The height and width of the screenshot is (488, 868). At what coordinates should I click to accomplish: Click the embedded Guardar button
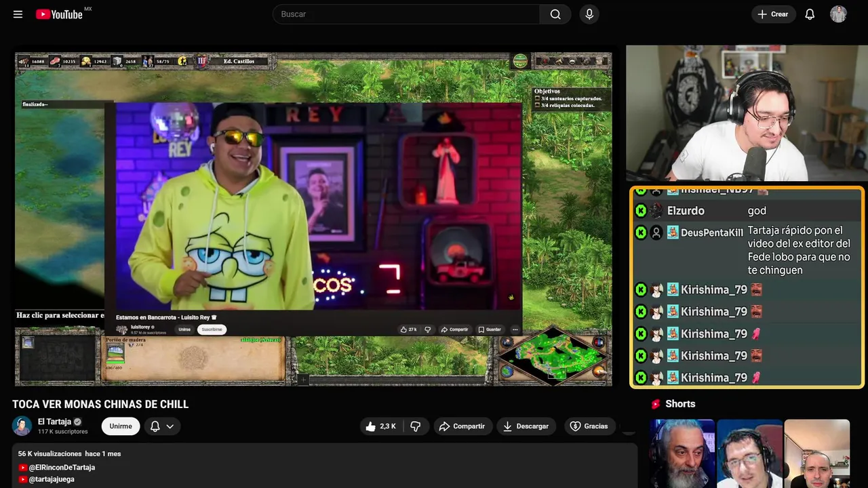[489, 329]
